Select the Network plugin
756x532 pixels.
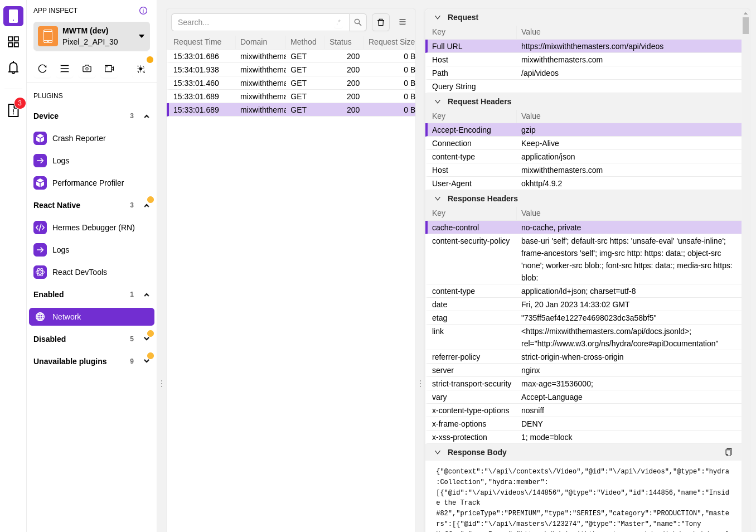[x=91, y=317]
